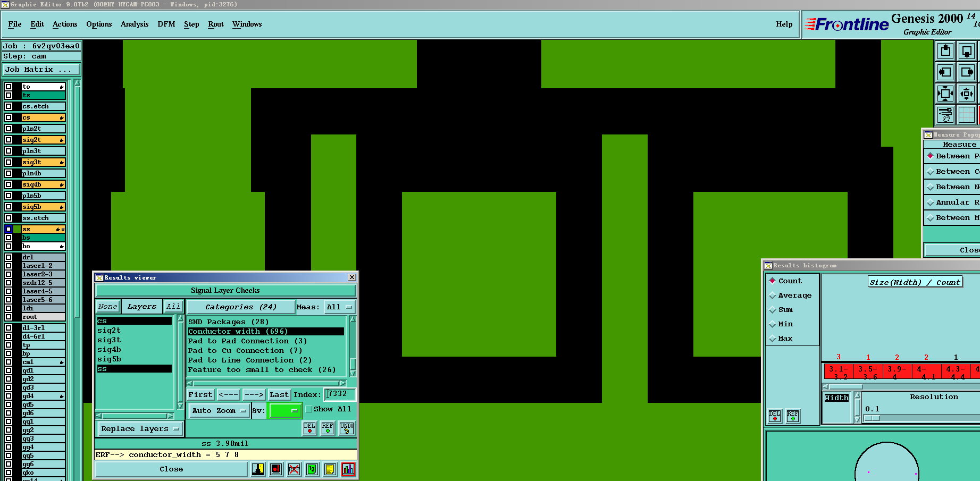Click the Layers button in Results viewer

click(x=142, y=306)
